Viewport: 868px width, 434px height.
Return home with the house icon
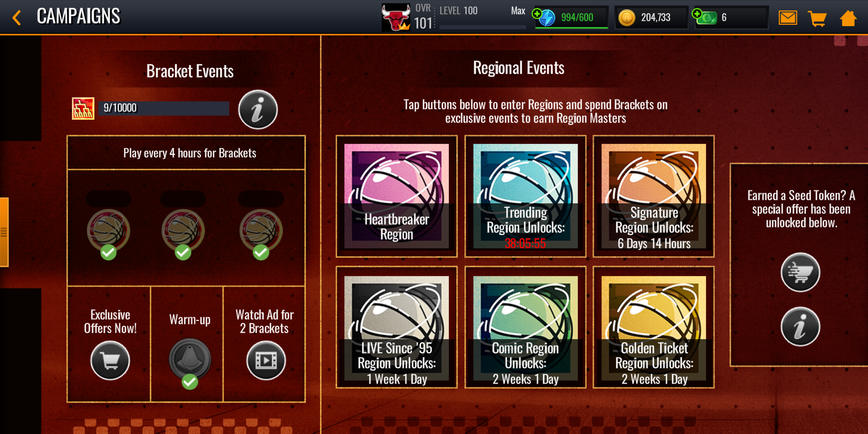[848, 18]
